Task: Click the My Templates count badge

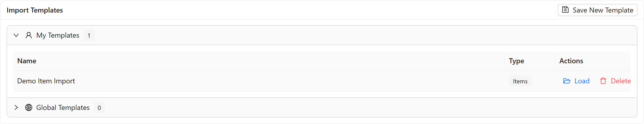Action: [x=89, y=35]
